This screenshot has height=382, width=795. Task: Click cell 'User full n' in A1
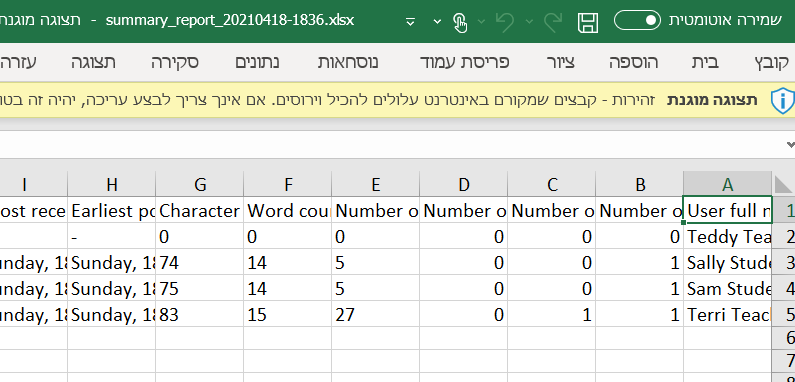click(x=728, y=211)
